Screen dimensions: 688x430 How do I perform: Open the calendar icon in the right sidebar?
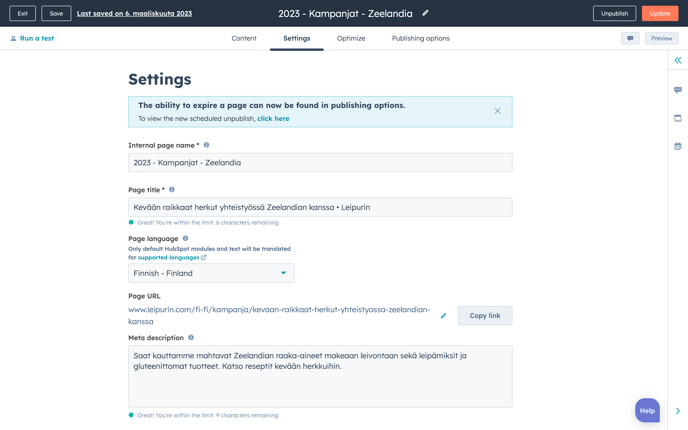pyautogui.click(x=678, y=146)
